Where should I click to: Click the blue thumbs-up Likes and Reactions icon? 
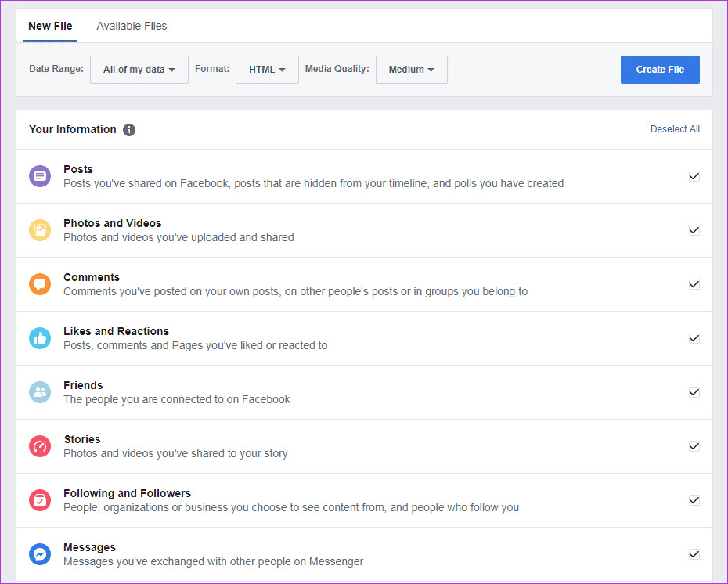coord(40,338)
